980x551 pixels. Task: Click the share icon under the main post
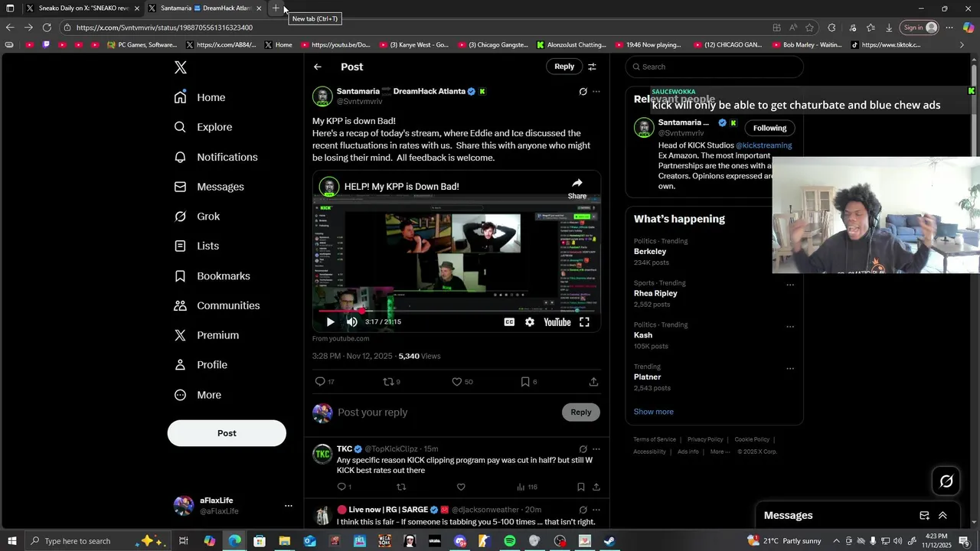(x=593, y=382)
